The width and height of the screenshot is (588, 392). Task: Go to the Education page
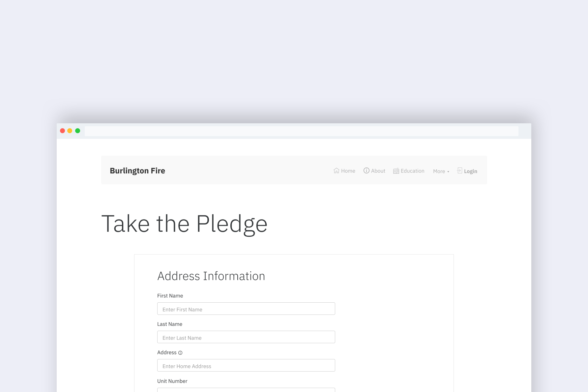point(409,171)
